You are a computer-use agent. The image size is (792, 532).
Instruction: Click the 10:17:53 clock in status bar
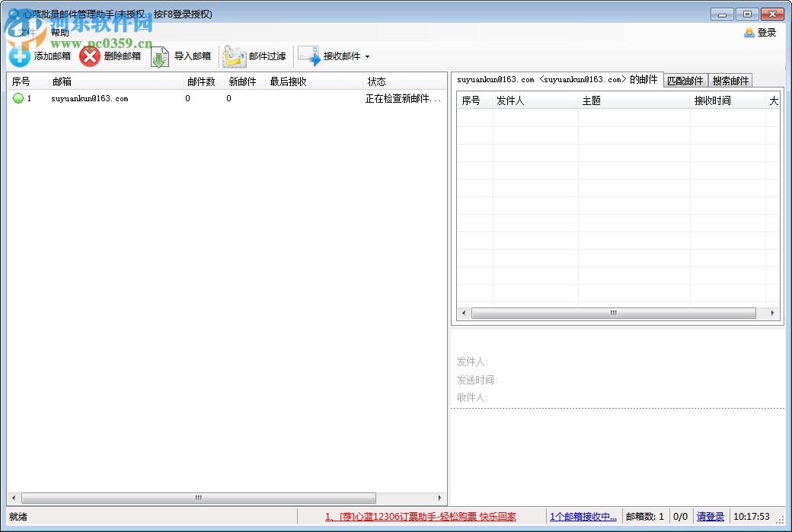point(752,516)
